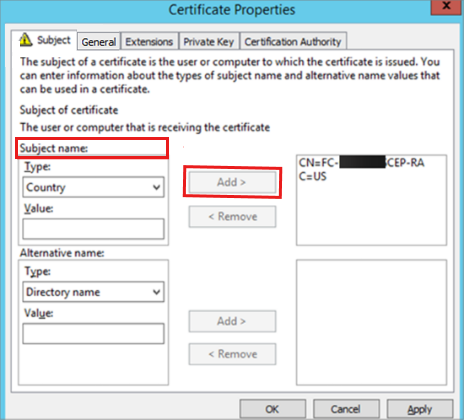Select the Subject tab

tap(44, 40)
